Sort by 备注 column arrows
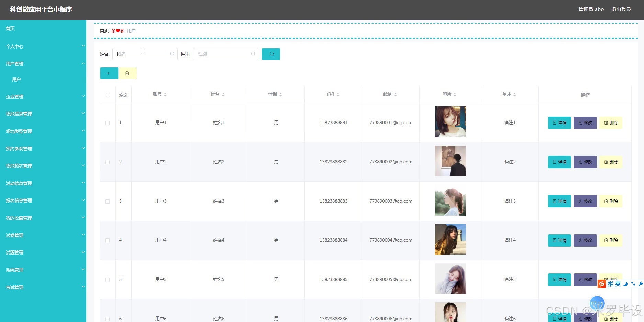The height and width of the screenshot is (322, 644). [515, 95]
